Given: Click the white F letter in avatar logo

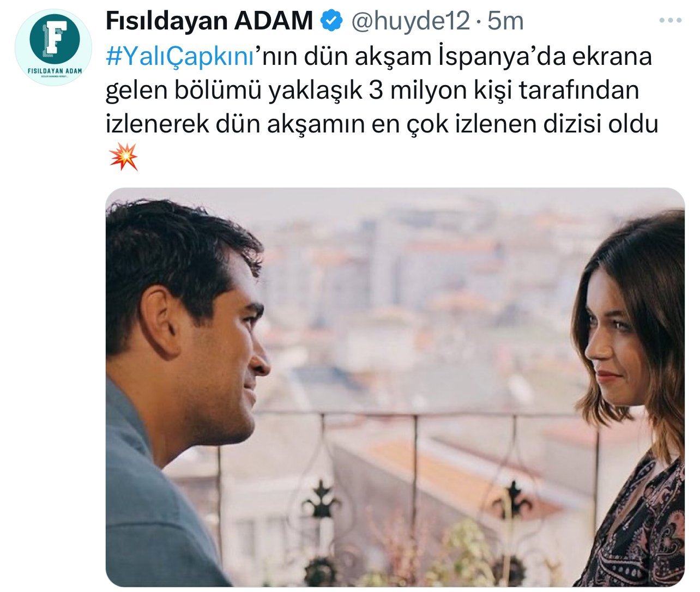Looking at the screenshot, I should [54, 37].
